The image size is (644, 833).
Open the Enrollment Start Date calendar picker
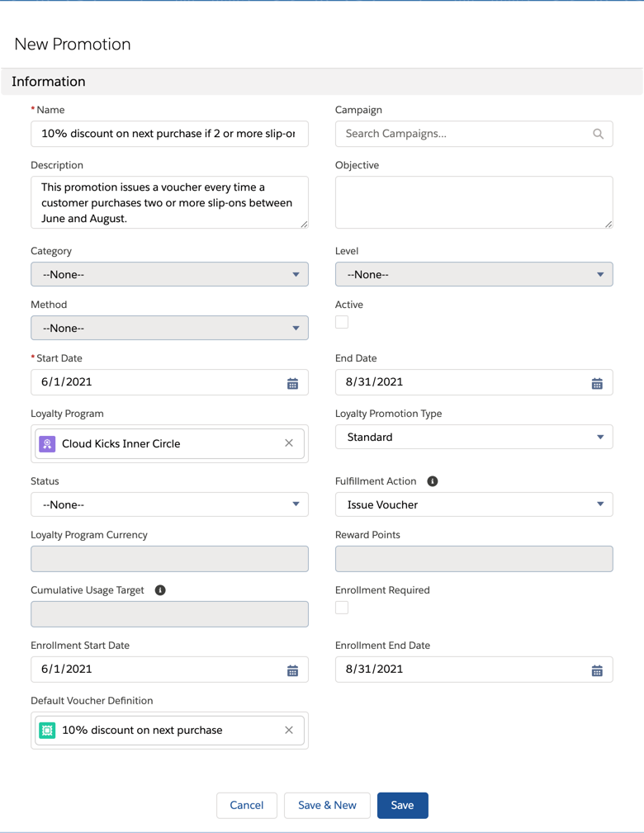click(x=292, y=670)
